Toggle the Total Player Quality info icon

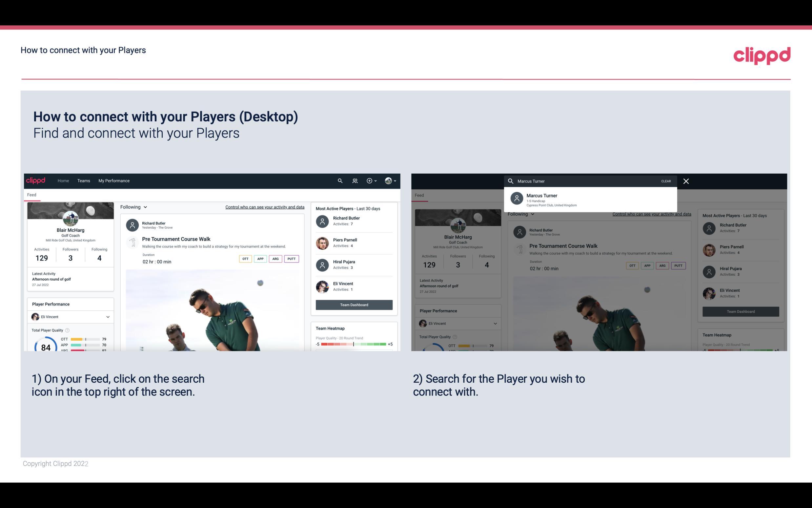tap(68, 330)
